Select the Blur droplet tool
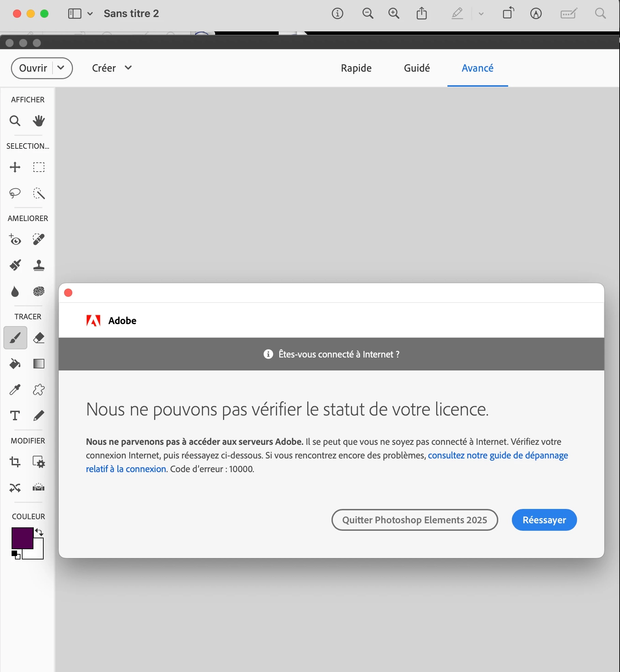The height and width of the screenshot is (672, 620). (x=15, y=292)
